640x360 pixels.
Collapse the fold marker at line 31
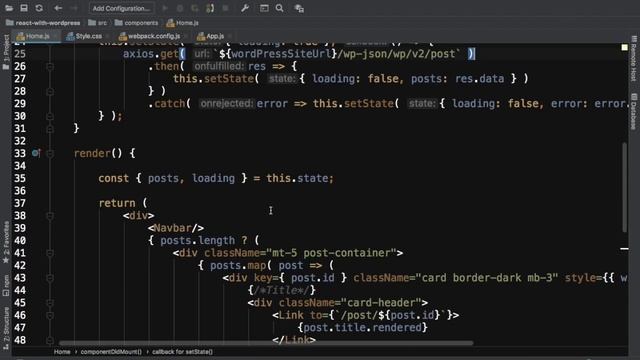click(50, 129)
